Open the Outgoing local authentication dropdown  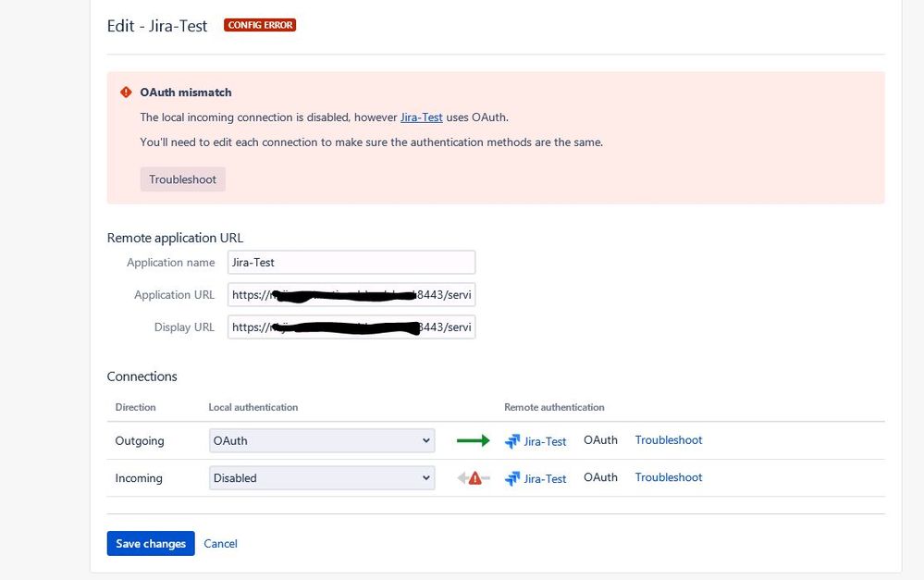(x=322, y=441)
